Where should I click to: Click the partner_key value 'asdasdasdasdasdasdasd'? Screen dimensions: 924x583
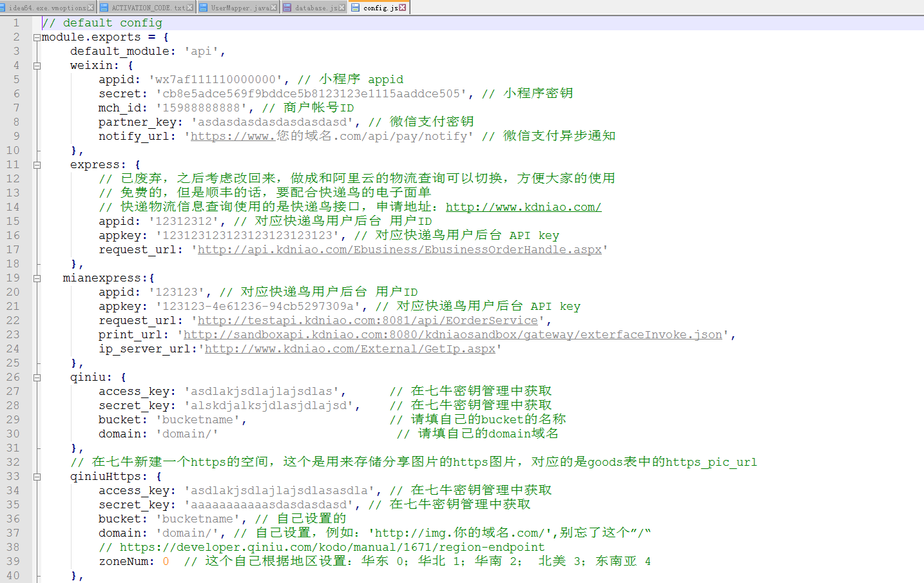(272, 122)
